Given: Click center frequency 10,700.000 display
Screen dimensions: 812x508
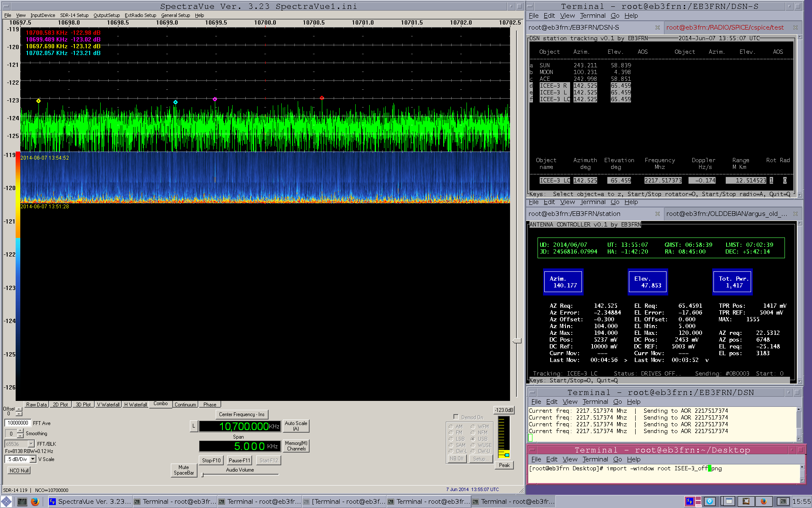Looking at the screenshot, I should point(240,426).
